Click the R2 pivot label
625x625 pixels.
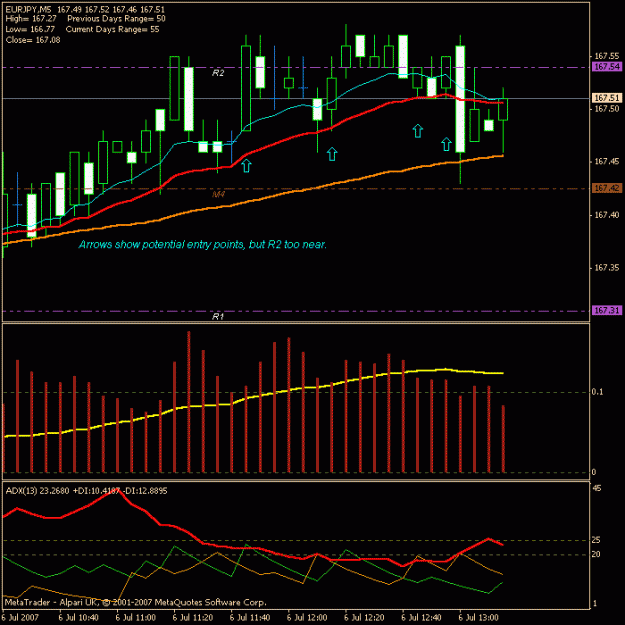pos(218,73)
